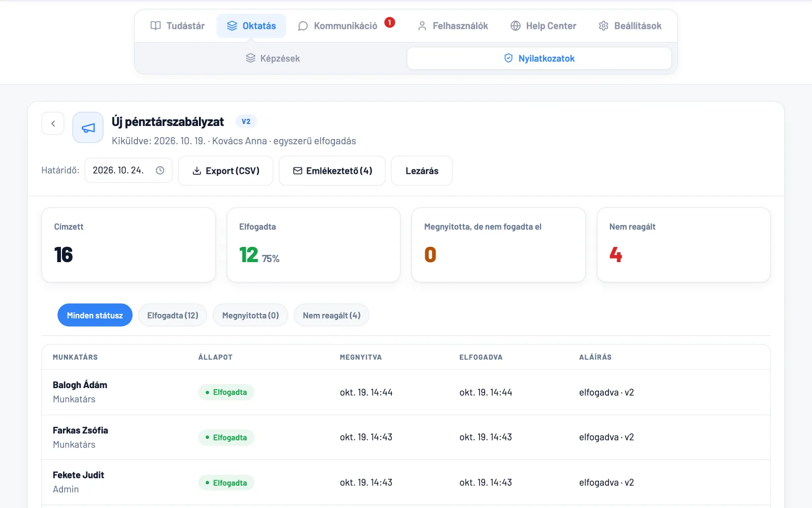The image size is (812, 508).
Task: Click the Címzett 16 summary card
Action: coord(128,245)
